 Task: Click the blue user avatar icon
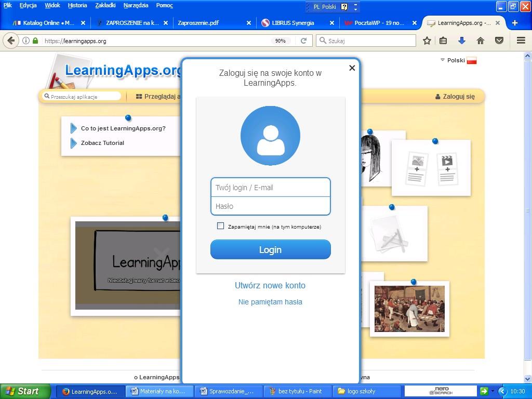pos(270,136)
